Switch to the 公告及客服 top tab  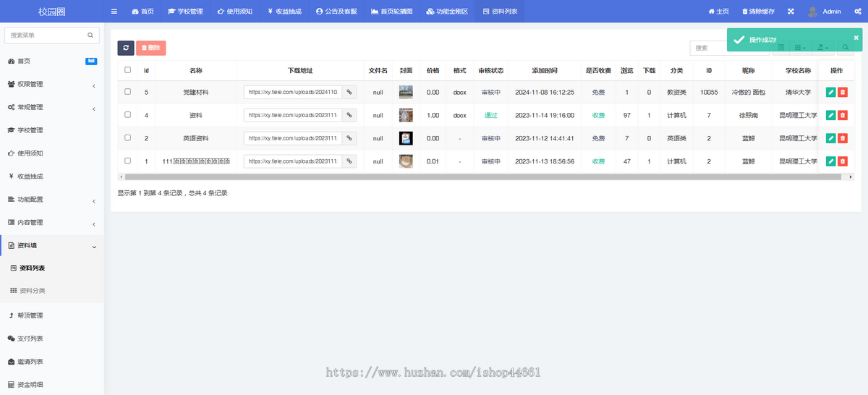(336, 12)
